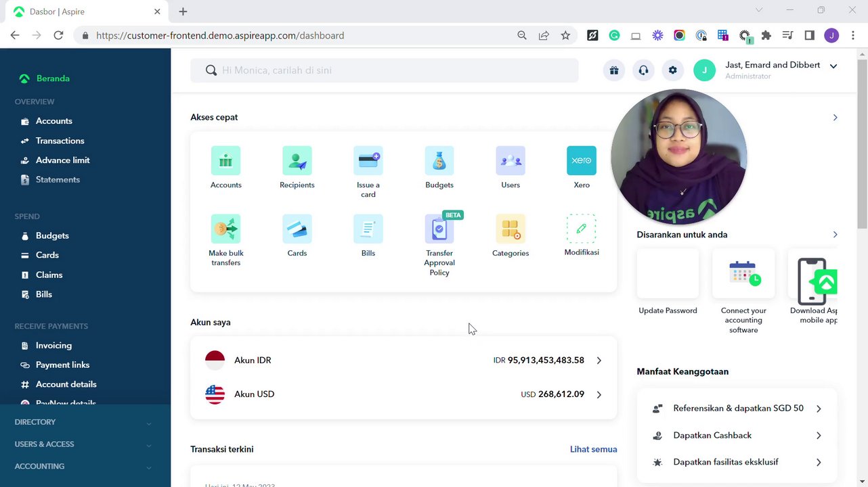Open Invoicing in the sidebar

[53, 346]
